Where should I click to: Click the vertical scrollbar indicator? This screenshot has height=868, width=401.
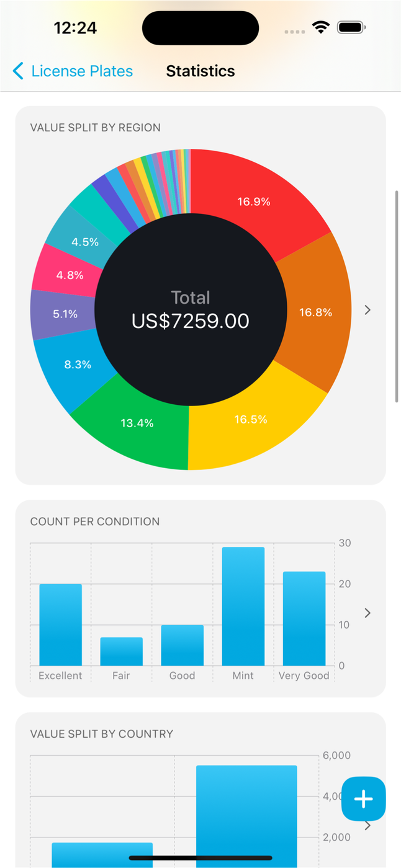point(397,298)
